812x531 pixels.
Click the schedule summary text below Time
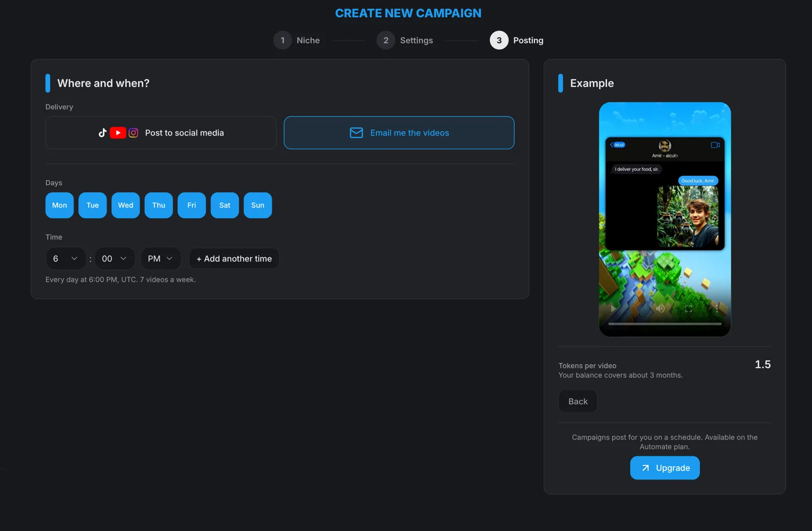pos(120,280)
